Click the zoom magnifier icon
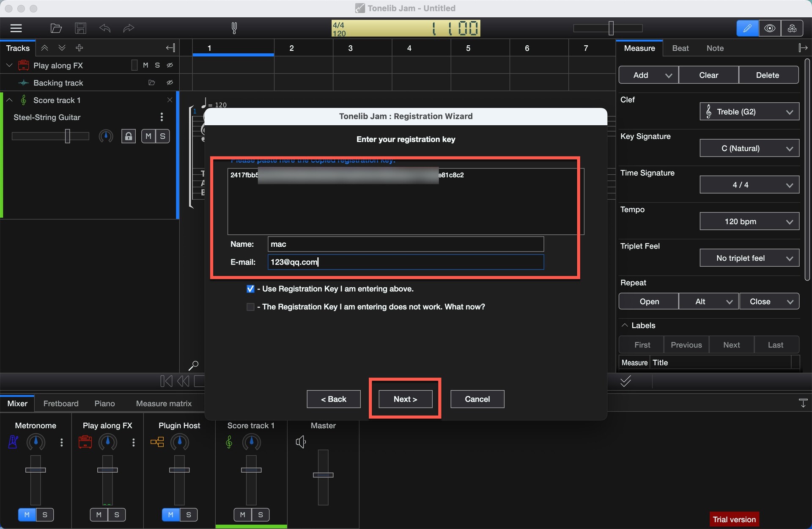The image size is (812, 529). pos(193,365)
